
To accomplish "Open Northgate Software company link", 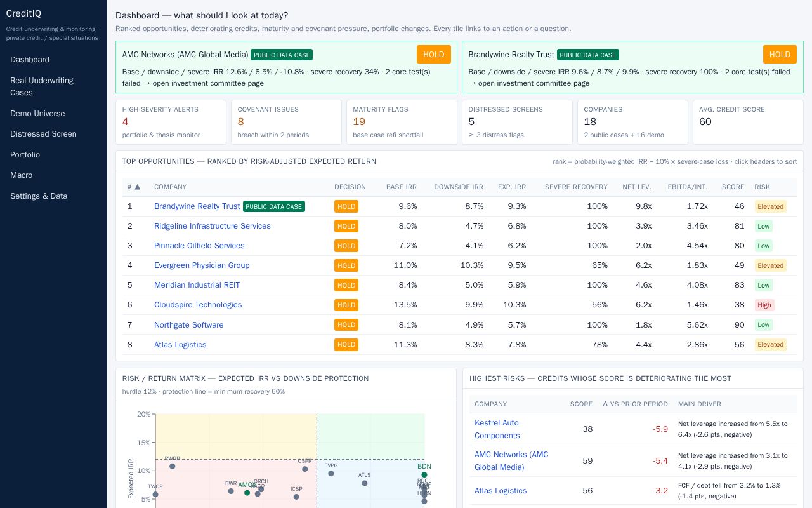I will 189,325.
